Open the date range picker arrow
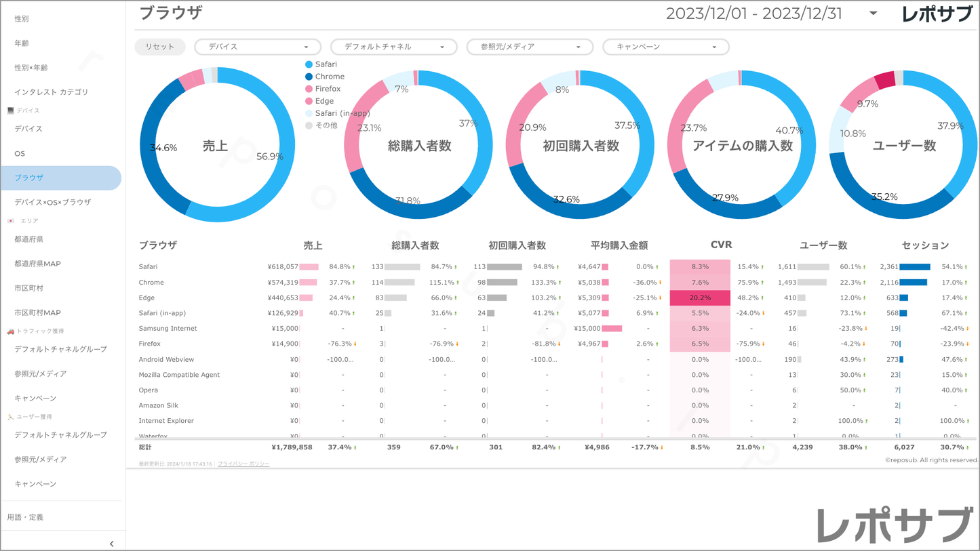Viewport: 980px width, 551px height. tap(873, 14)
